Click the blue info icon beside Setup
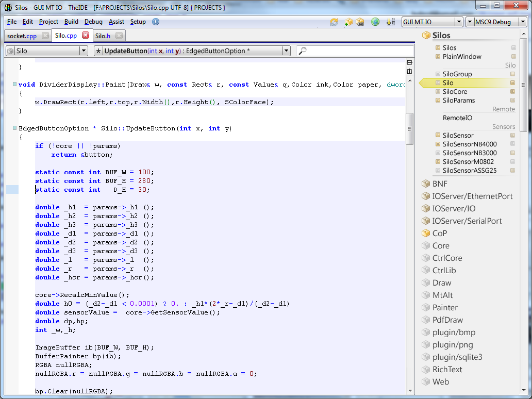 [x=156, y=22]
